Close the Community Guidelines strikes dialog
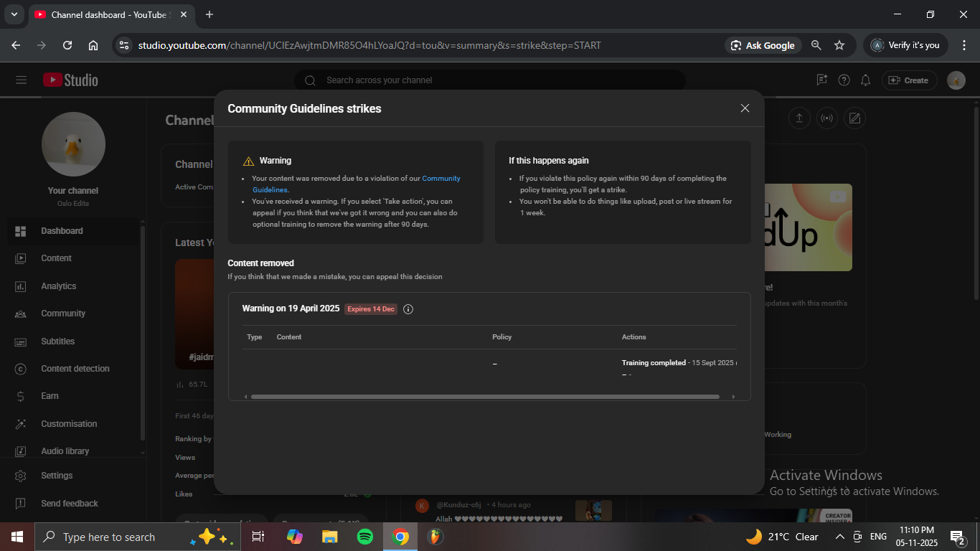 coord(745,108)
